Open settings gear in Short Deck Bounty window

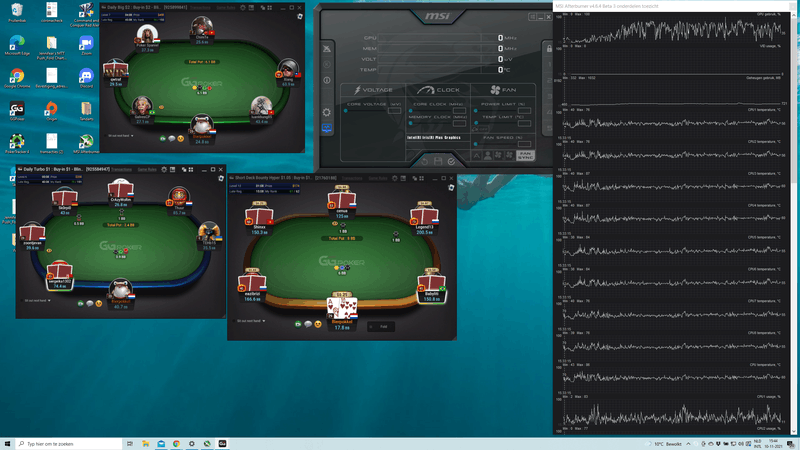coord(395,178)
